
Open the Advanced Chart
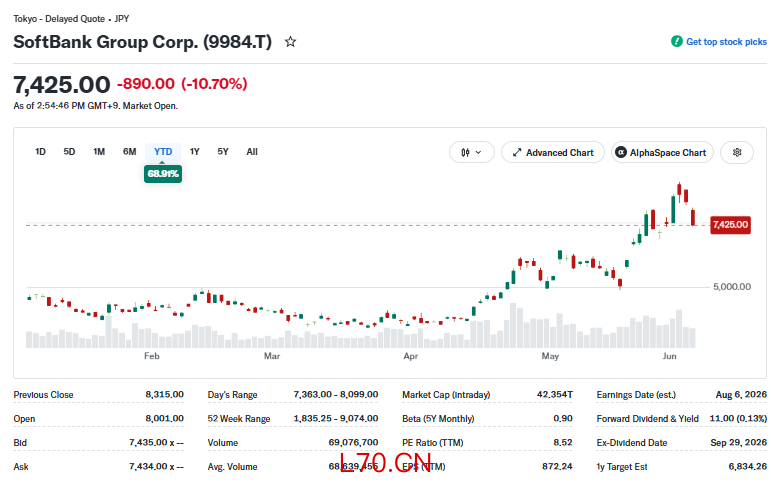[553, 152]
